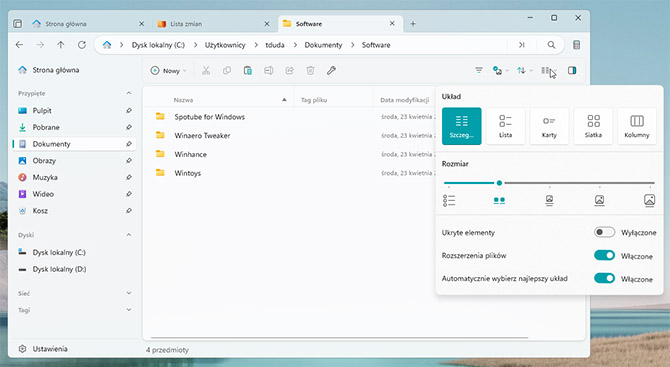Click the home icon in address bar
670x367 pixels.
pos(107,45)
